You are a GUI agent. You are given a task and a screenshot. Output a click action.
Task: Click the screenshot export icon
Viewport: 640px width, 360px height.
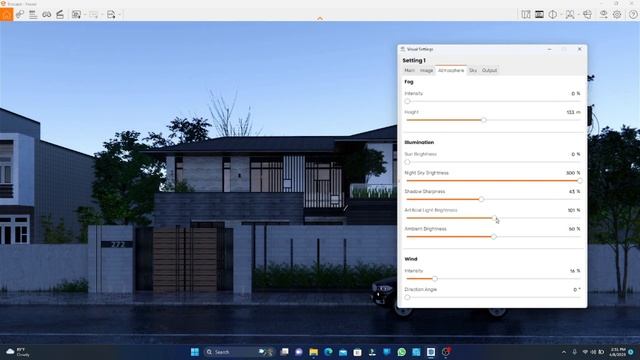76,14
